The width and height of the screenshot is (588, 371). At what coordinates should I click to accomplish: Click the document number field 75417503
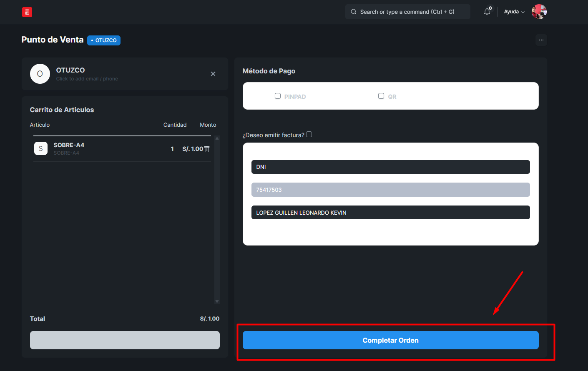pos(390,190)
